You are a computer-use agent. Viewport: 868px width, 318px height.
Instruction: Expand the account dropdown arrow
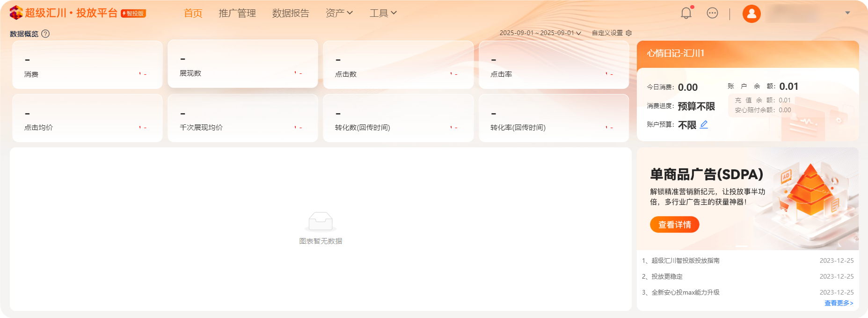(847, 13)
